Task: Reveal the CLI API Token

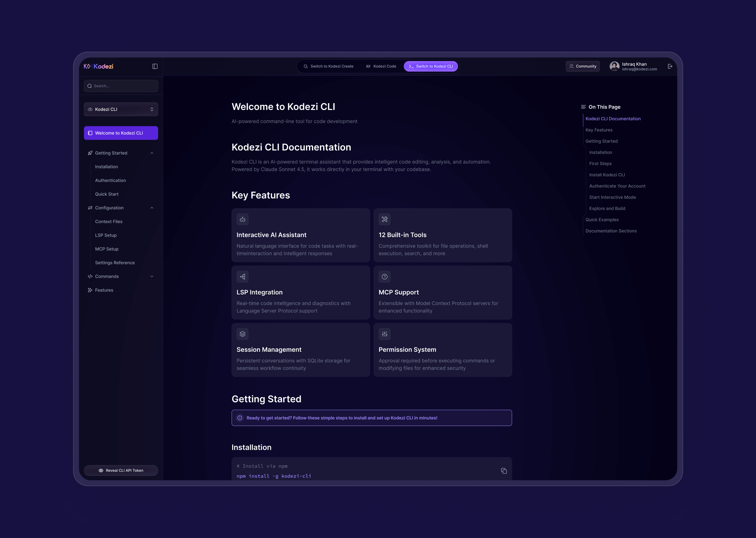Action: (x=121, y=470)
